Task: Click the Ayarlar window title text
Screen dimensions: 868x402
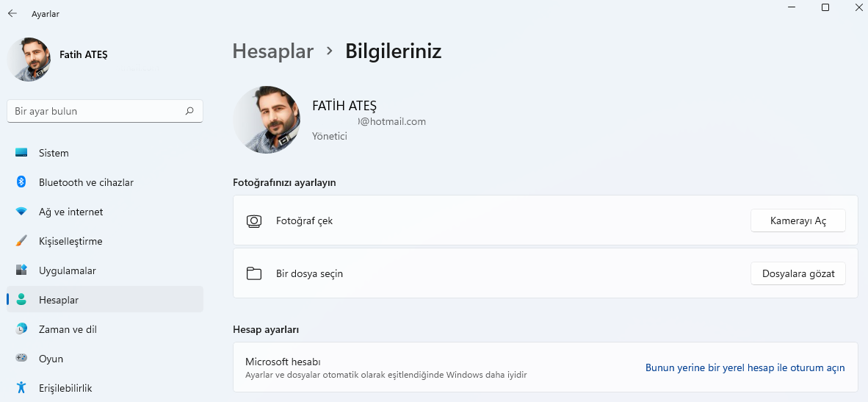Action: pyautogui.click(x=46, y=14)
